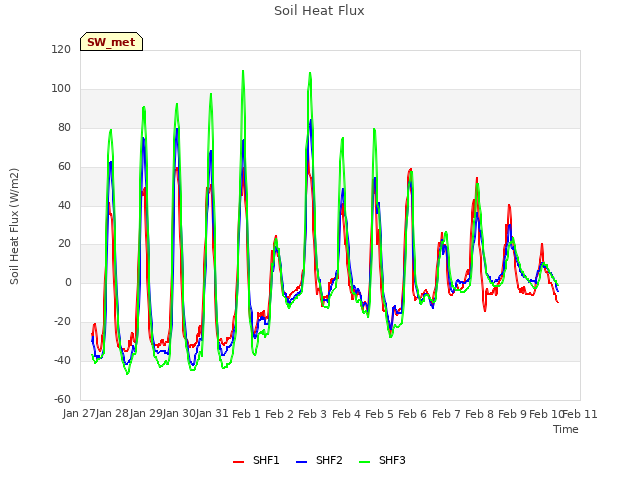Click the Feb 7 x-axis tick label
Viewport: 640px width, 480px height.
tap(446, 414)
